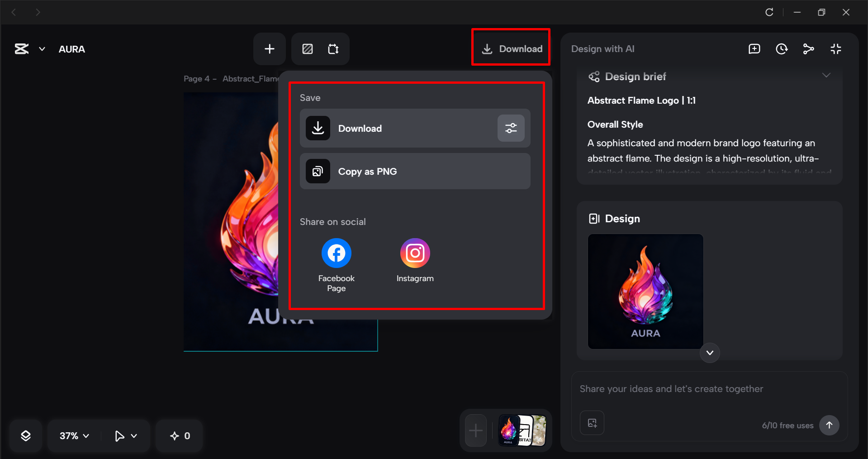This screenshot has height=459, width=868.
Task: Expand the Design result with the down arrow
Action: coord(709,353)
